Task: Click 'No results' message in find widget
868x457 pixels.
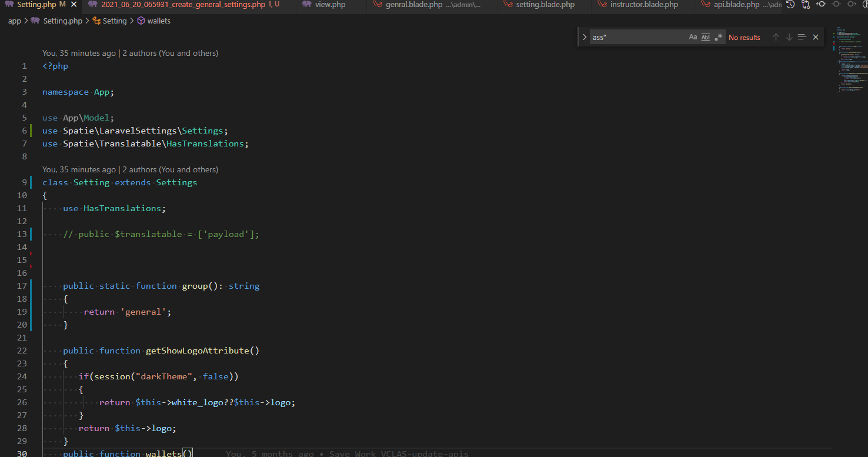Action: (745, 37)
